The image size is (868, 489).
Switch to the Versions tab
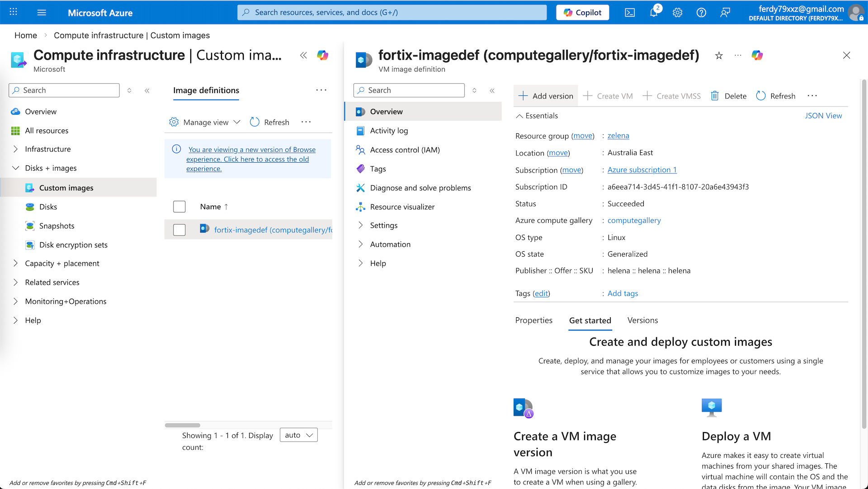click(642, 320)
